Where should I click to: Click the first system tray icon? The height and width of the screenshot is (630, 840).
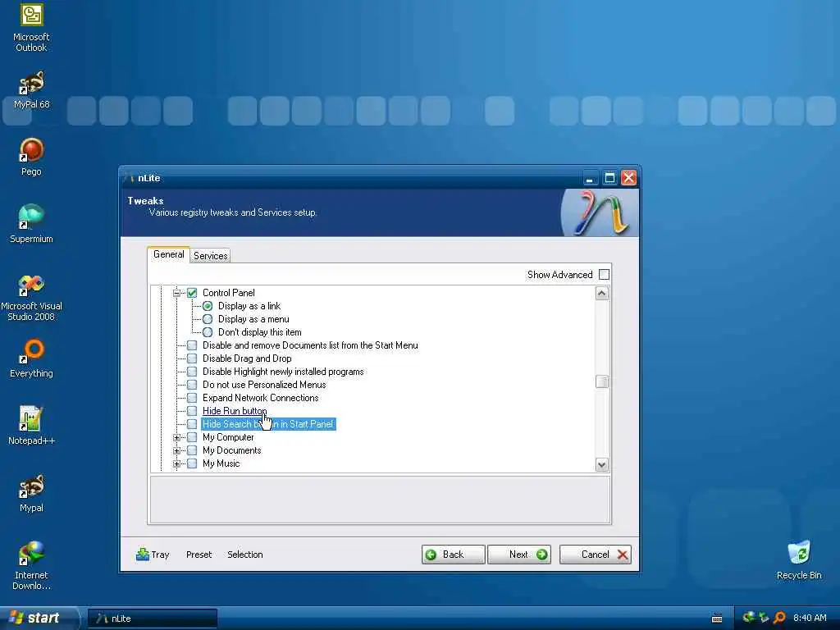[748, 618]
